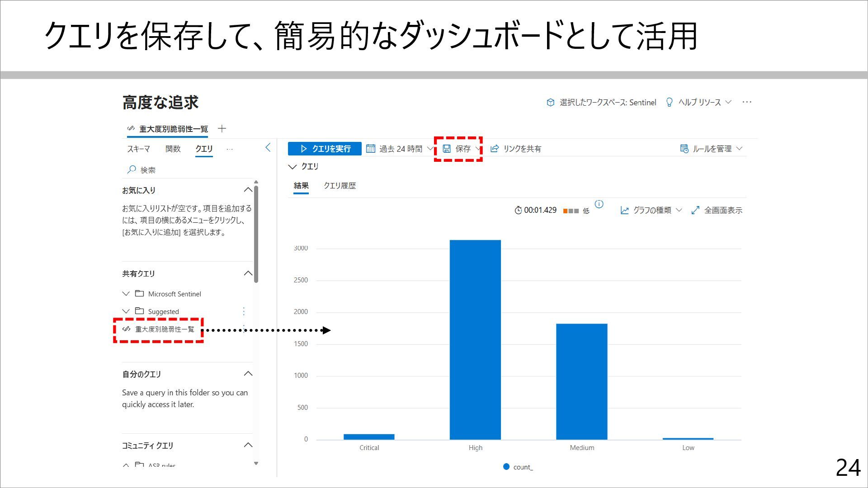Click the 保存 save button
Viewport: 868px width, 488px height.
461,149
